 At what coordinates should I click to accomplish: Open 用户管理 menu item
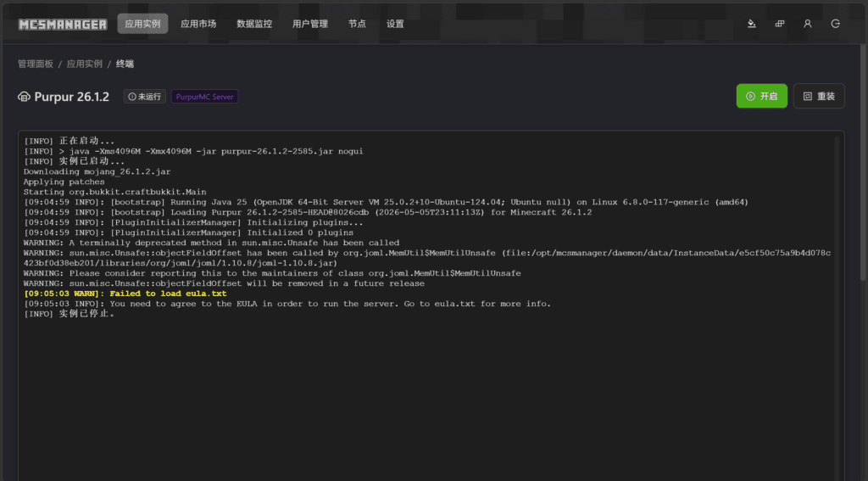(310, 24)
